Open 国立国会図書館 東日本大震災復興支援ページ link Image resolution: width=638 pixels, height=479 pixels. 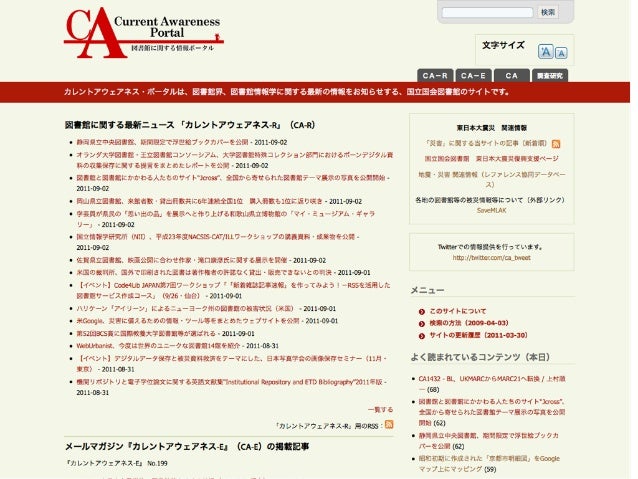tap(492, 158)
